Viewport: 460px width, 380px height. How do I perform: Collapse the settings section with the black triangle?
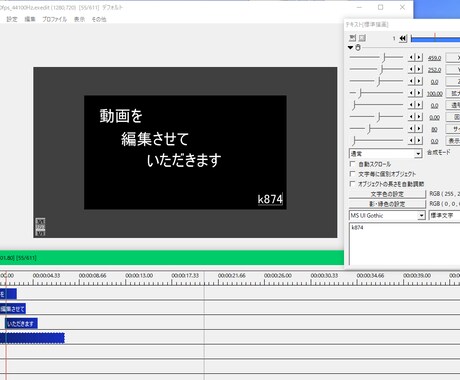[350, 48]
